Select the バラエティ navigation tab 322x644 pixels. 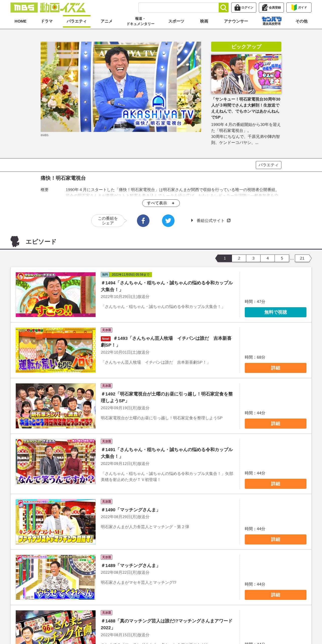pos(77,21)
